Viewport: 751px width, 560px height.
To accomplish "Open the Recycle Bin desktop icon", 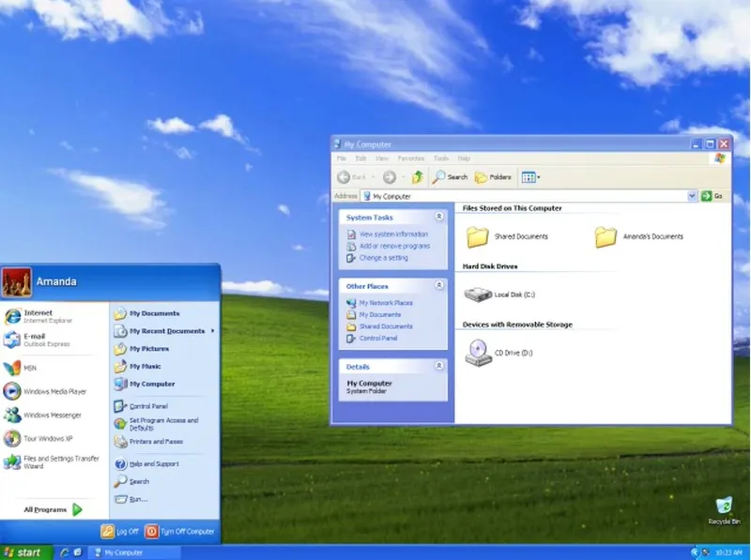I will coord(724,510).
